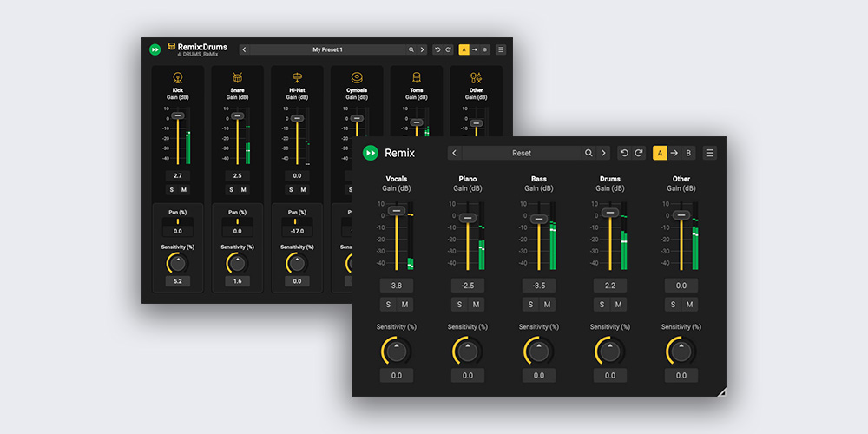Viewport: 868px width, 434px height.
Task: Solo the Piano stem
Action: [x=459, y=305]
